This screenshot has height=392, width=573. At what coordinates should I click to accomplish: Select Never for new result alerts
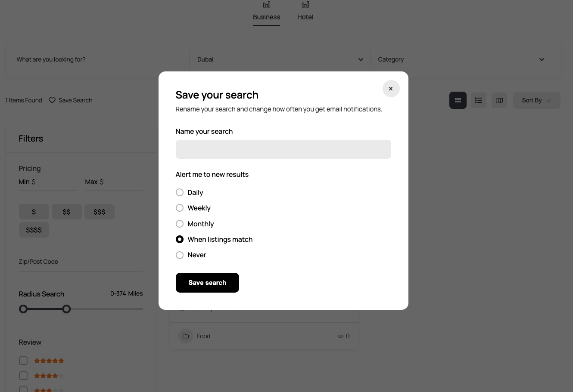(180, 255)
